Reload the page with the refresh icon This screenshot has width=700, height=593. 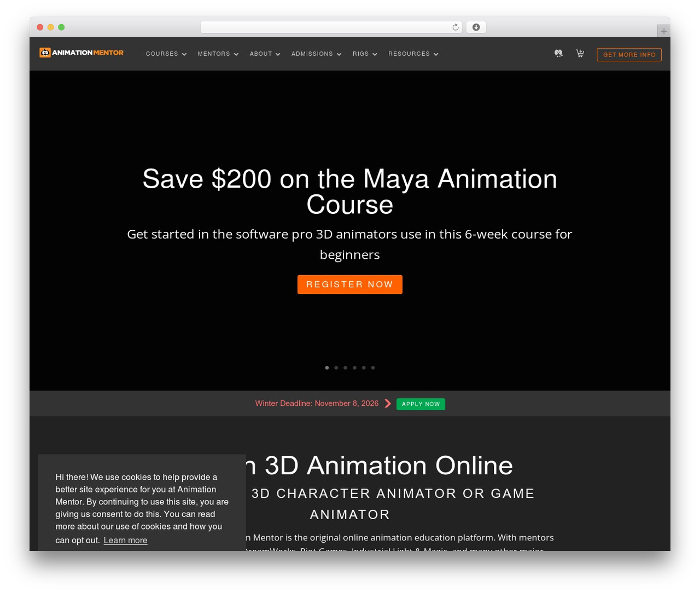(x=456, y=27)
